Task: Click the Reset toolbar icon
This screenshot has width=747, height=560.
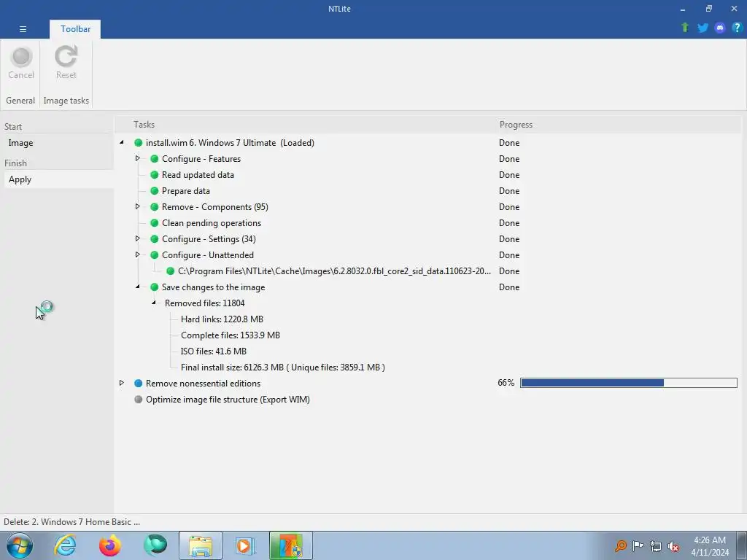Action: coord(66,63)
